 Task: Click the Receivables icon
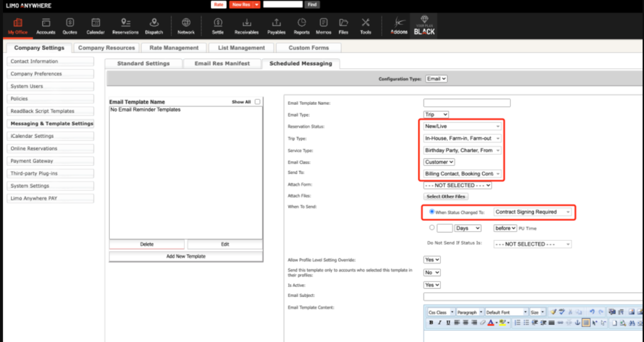[246, 26]
